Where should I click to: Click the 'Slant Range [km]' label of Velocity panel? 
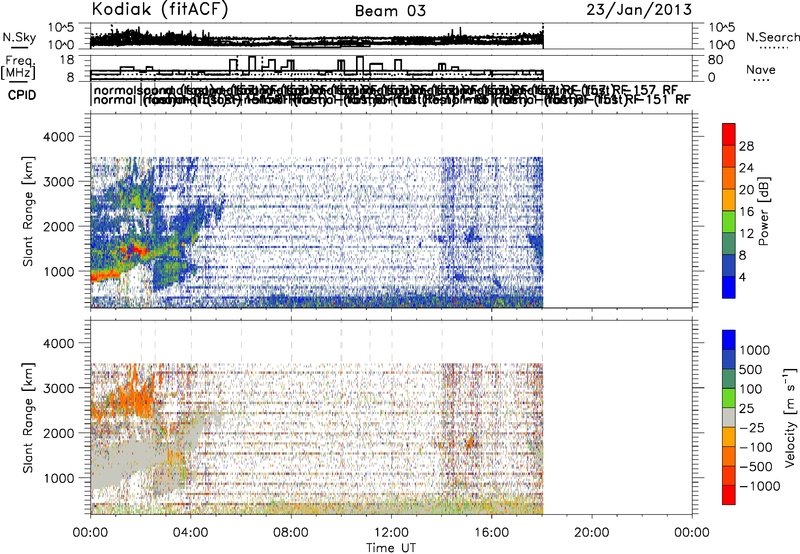click(28, 418)
